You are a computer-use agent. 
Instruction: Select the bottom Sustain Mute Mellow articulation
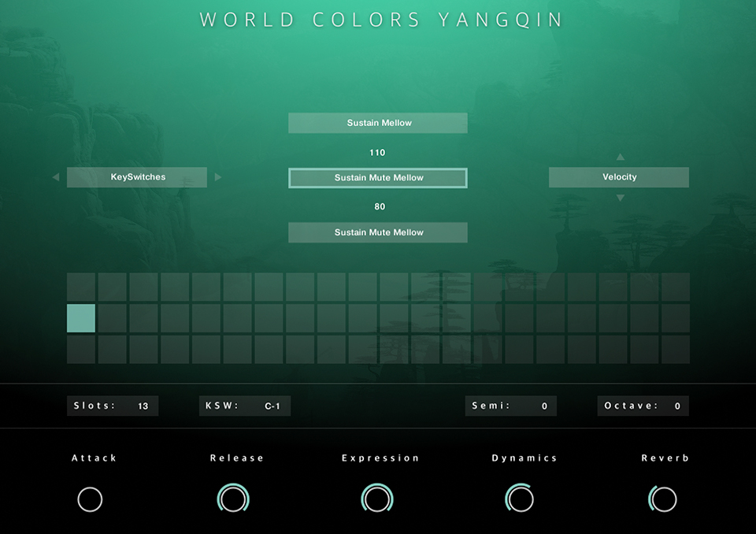click(x=378, y=232)
